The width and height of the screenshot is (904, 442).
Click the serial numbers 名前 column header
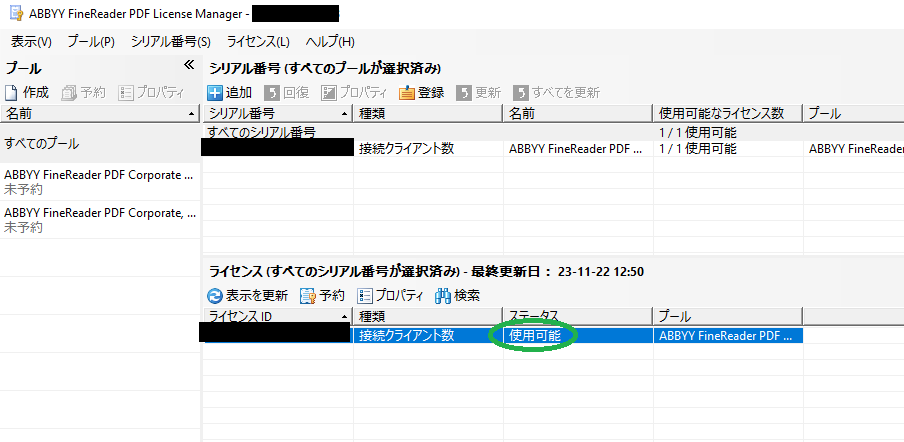coord(578,114)
